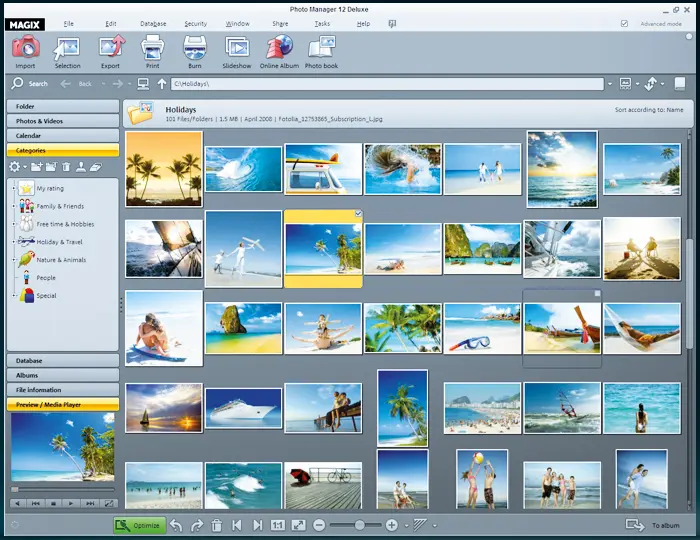Delete category with trash icon in sidebar
Image resolution: width=700 pixels, height=540 pixels.
point(66,167)
